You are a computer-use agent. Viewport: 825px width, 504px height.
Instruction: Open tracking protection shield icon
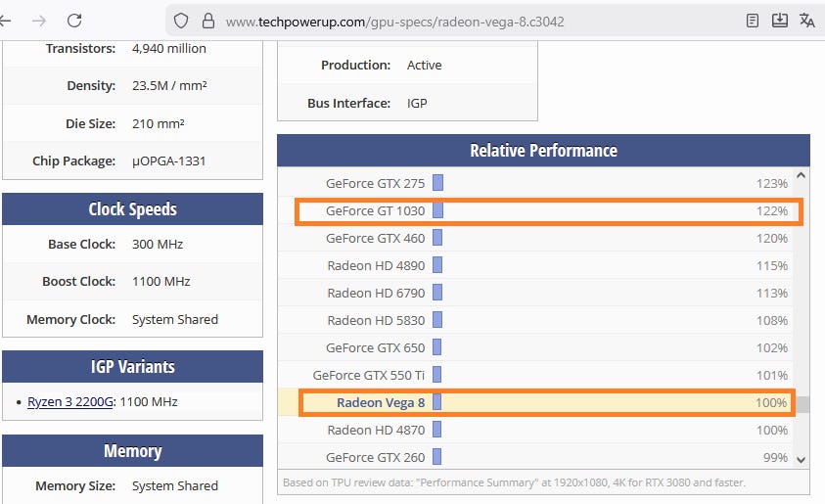coord(181,21)
